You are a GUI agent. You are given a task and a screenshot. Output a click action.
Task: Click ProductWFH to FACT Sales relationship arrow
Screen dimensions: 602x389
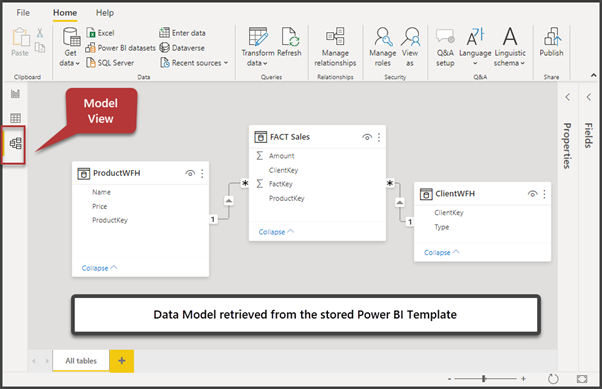coord(229,201)
